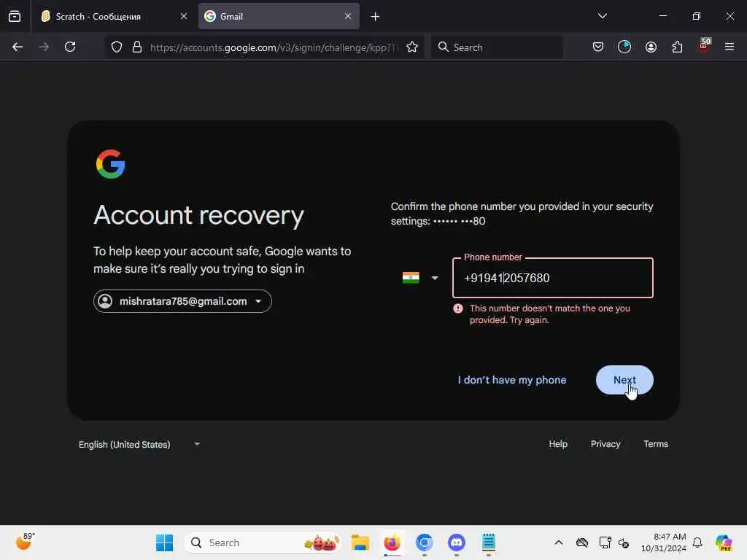Expand the list all tabs chevron

click(602, 16)
